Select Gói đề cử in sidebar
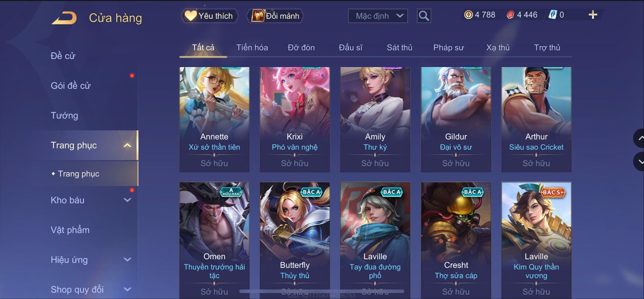644x299 pixels. click(70, 85)
